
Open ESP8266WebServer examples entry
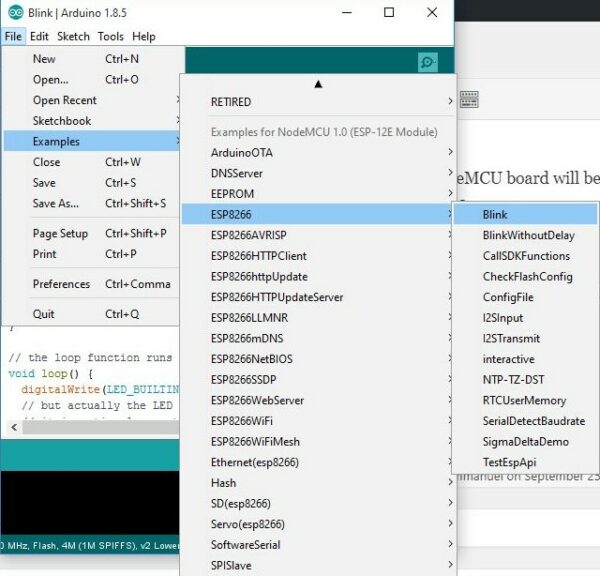tap(264, 400)
